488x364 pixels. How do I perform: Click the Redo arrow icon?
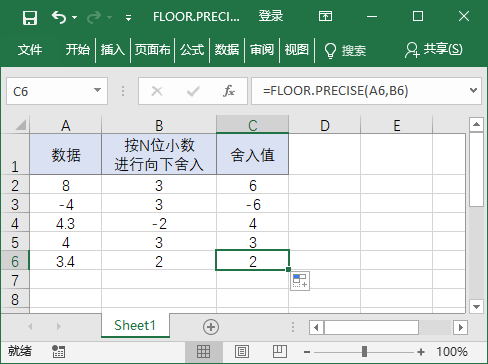94,17
